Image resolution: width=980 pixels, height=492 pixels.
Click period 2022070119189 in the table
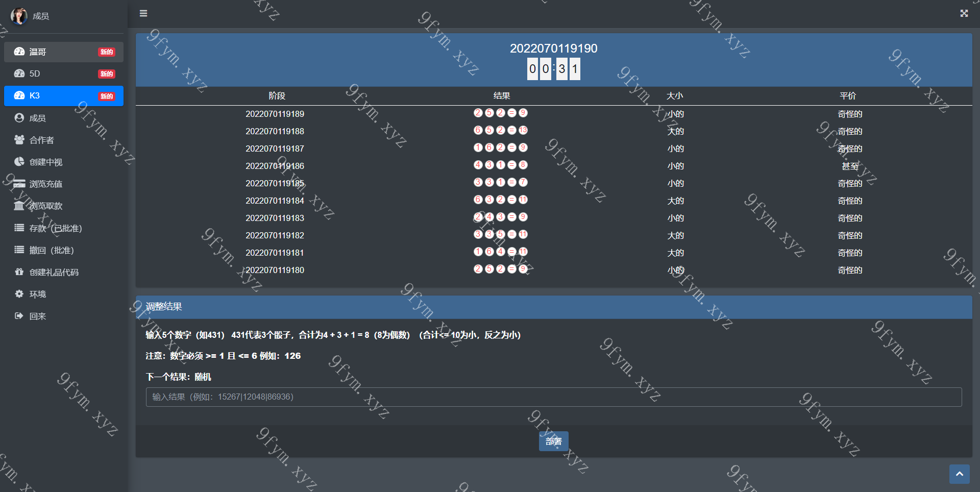(275, 114)
